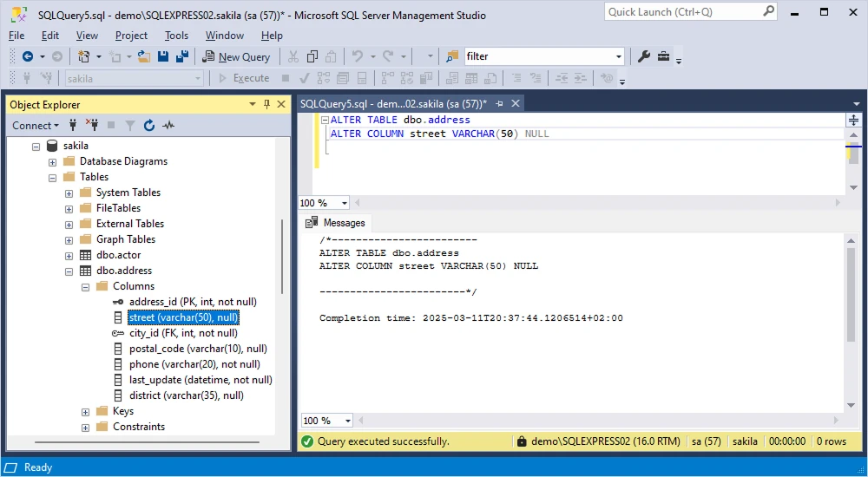The width and height of the screenshot is (868, 477).
Task: Close the Object Explorer panel
Action: (x=281, y=104)
